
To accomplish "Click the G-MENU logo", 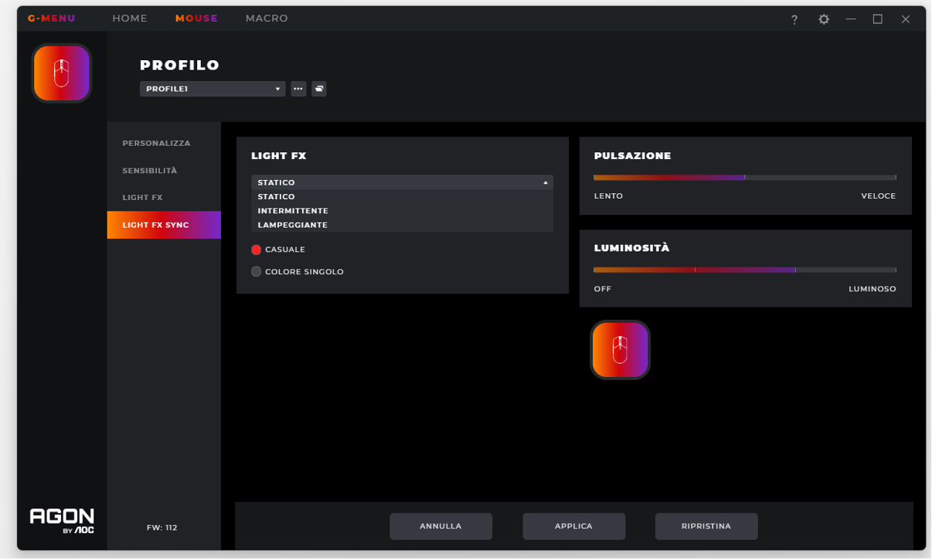I will pyautogui.click(x=52, y=19).
